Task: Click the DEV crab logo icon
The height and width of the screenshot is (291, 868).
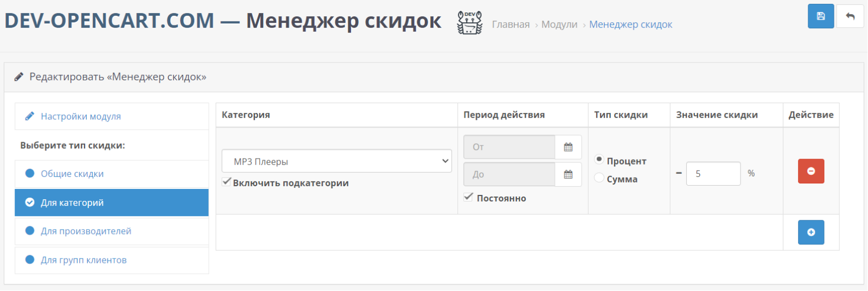Action: click(x=470, y=23)
